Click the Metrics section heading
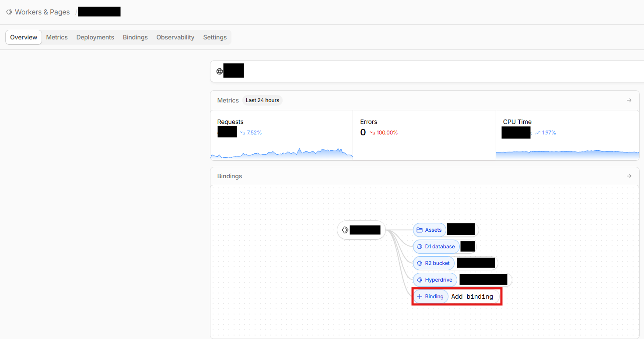Screen dimensions: 644x339 (x=228, y=100)
